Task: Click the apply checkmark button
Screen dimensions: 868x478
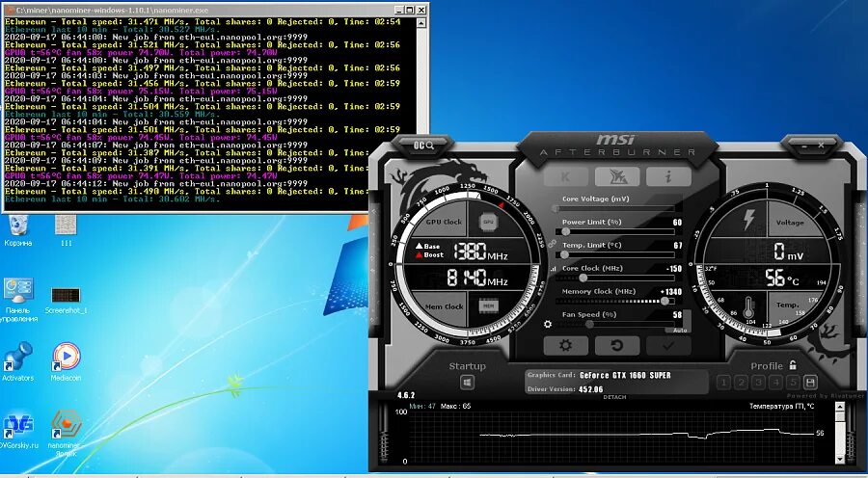Action: pyautogui.click(x=668, y=346)
